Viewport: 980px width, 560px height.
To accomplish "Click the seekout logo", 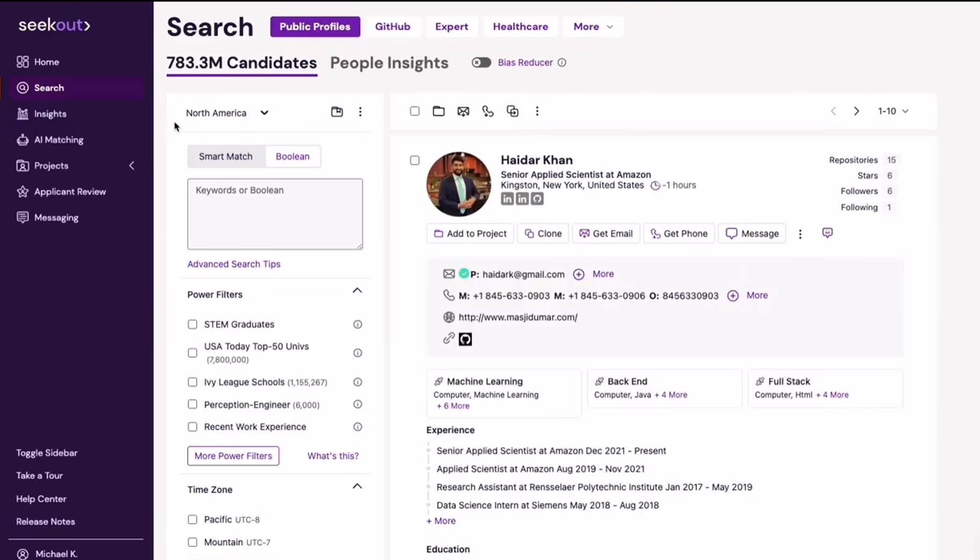I will 54,25.
